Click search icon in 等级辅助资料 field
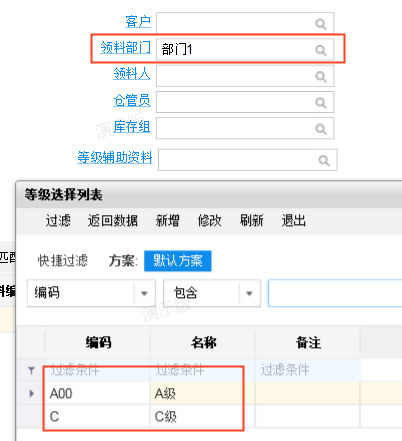402x441 pixels. [324, 160]
